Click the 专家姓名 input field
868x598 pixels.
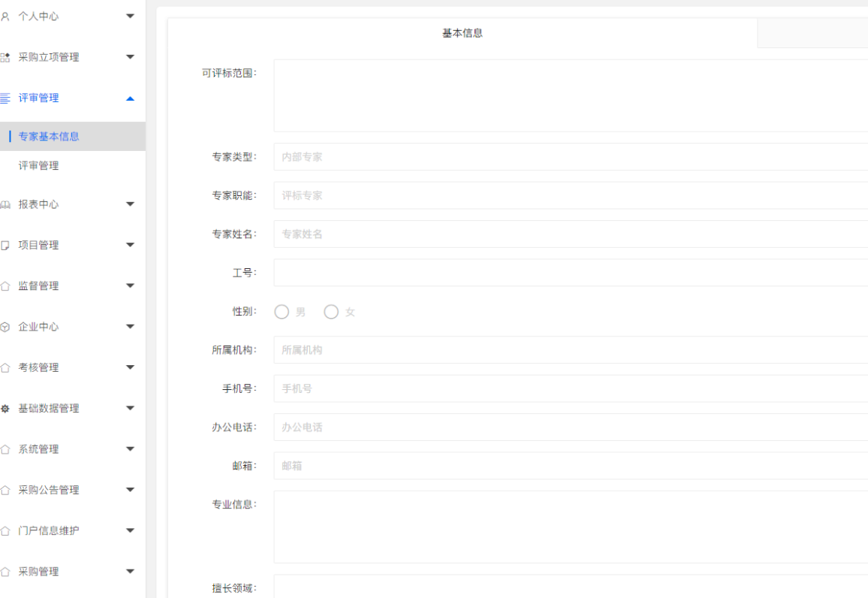[x=571, y=234]
